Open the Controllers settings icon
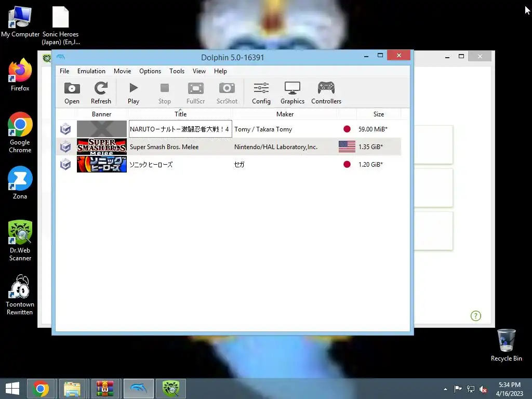The width and height of the screenshot is (532, 399). [x=326, y=93]
